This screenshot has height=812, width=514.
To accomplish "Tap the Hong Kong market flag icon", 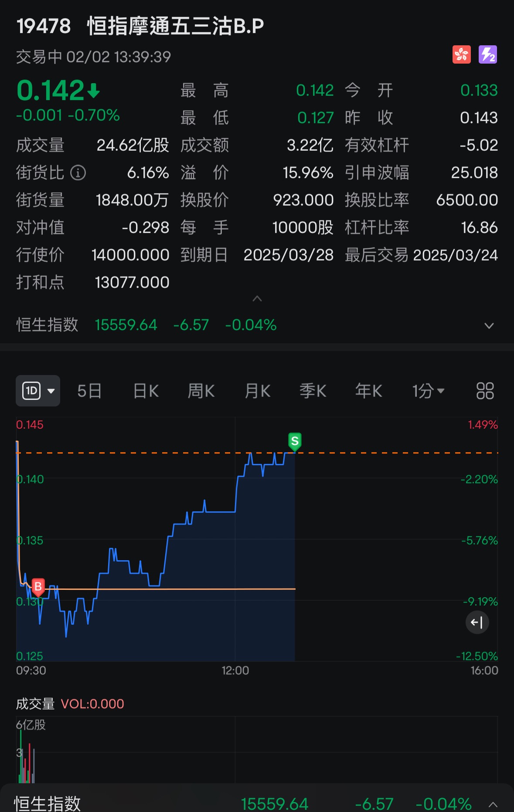I will (461, 54).
